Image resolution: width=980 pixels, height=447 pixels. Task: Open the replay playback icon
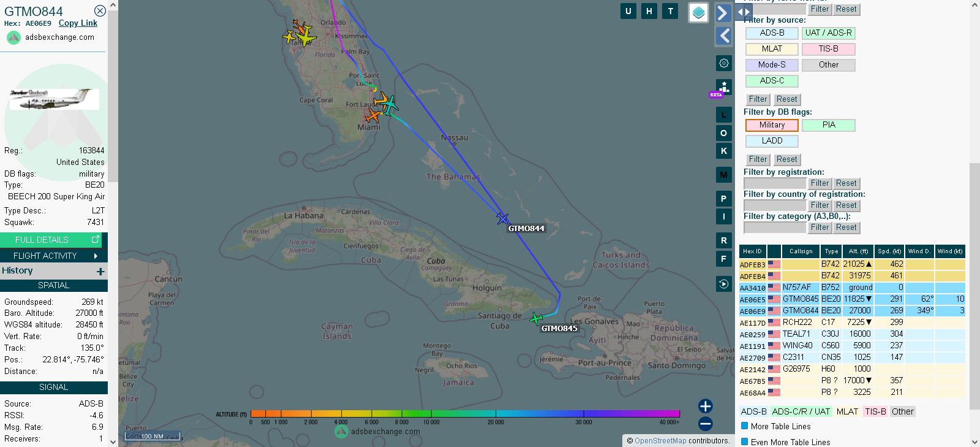pyautogui.click(x=724, y=284)
